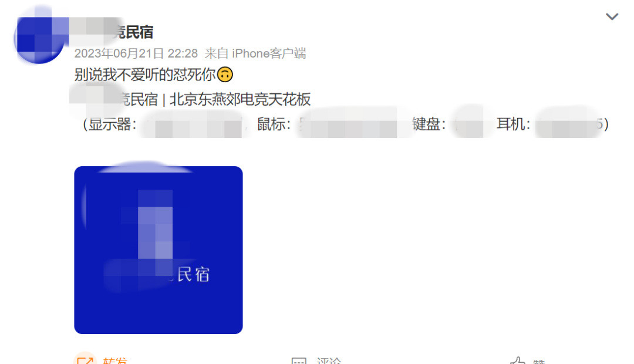Image resolution: width=634 pixels, height=364 pixels.
Task: Click the 显示器 label in the post
Action: (x=109, y=124)
